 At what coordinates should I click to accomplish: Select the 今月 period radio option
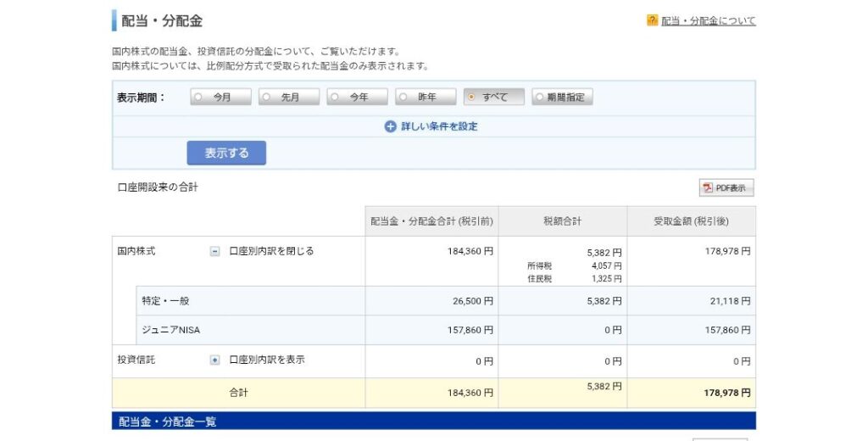[x=220, y=97]
